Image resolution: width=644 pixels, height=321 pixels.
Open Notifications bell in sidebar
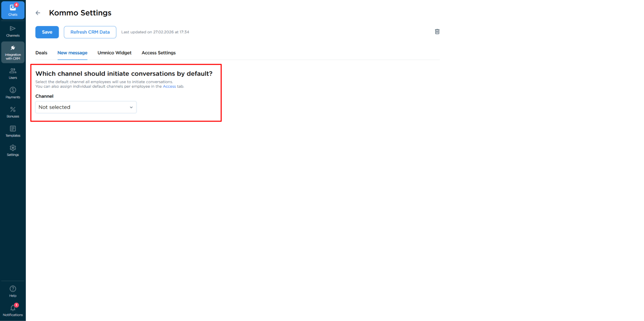point(13,310)
